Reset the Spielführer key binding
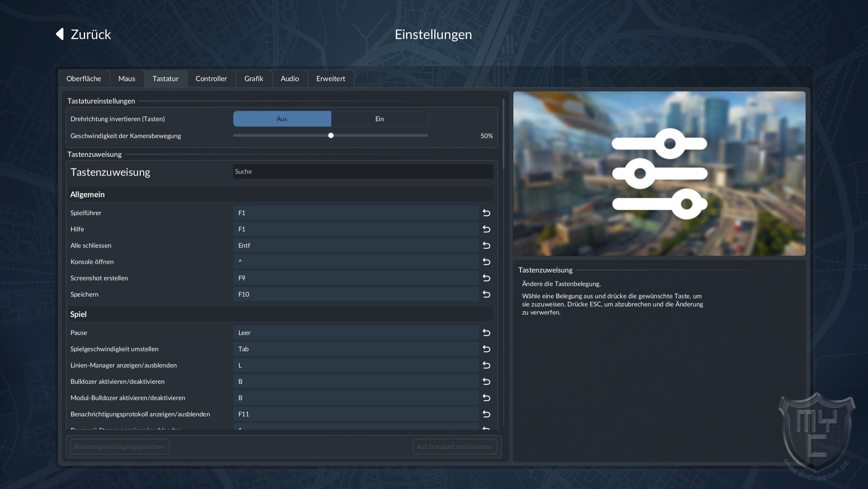This screenshot has width=868, height=489. point(487,213)
